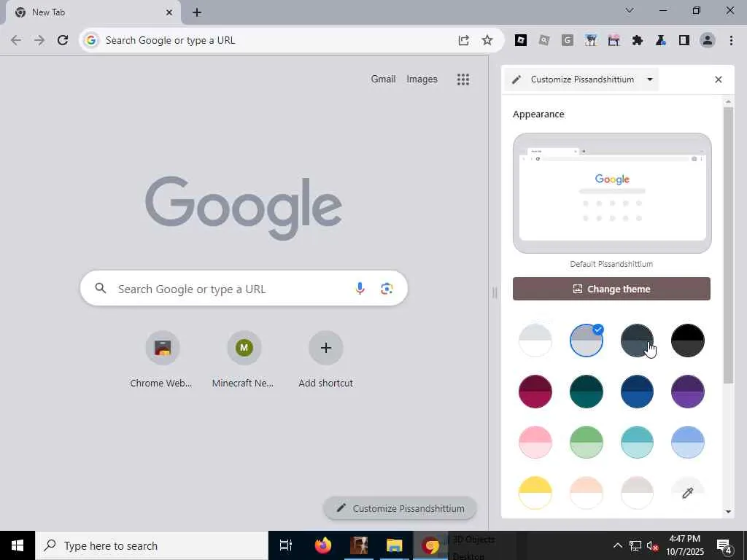Toggle the browser side panel icon
Screen dimensions: 747x560
[684, 41]
